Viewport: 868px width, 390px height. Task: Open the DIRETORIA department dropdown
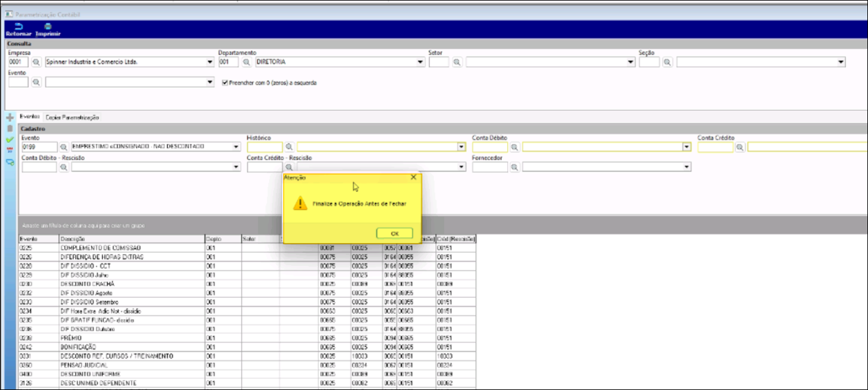point(420,62)
